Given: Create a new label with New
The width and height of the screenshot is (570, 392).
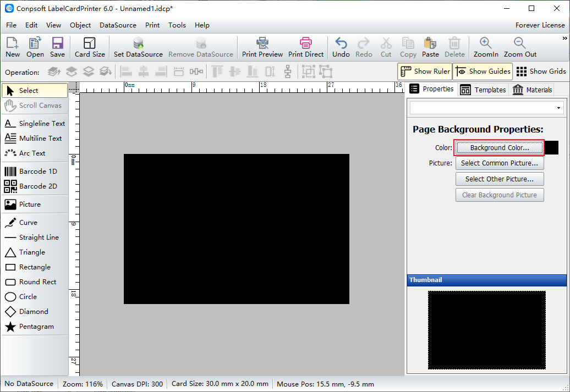Looking at the screenshot, I should [x=13, y=47].
